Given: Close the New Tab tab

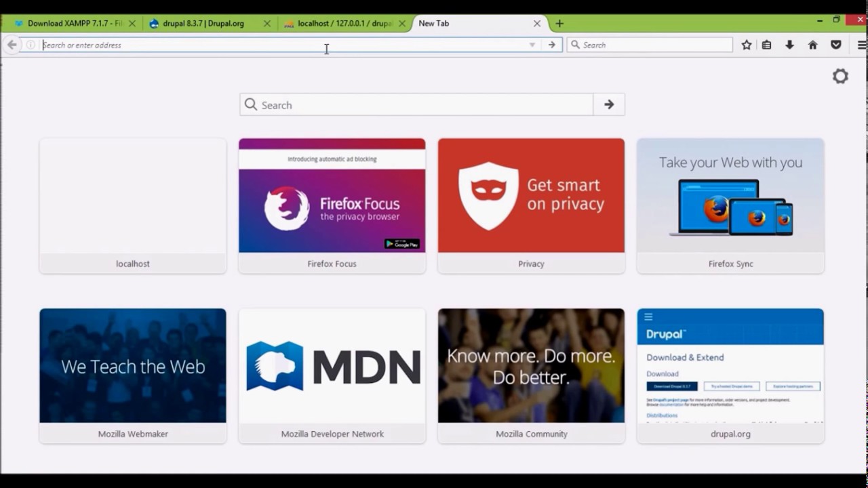Looking at the screenshot, I should coord(537,23).
